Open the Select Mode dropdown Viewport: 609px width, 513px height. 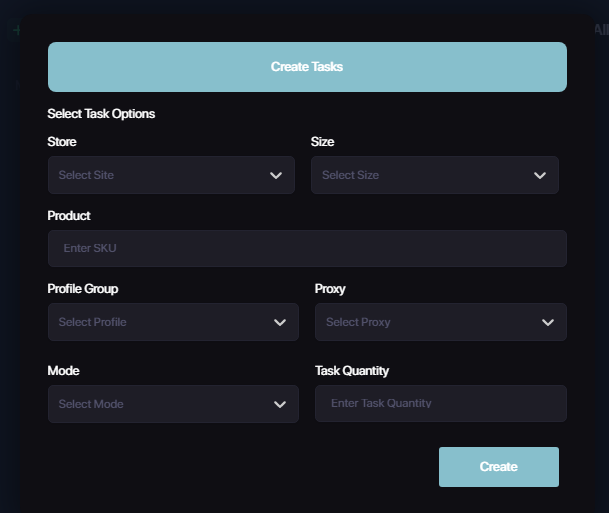tap(160, 404)
